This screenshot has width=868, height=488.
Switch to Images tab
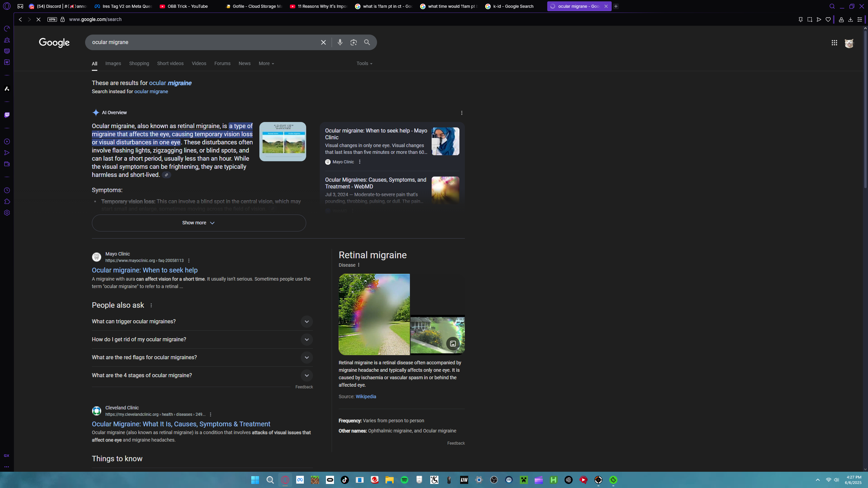point(113,63)
